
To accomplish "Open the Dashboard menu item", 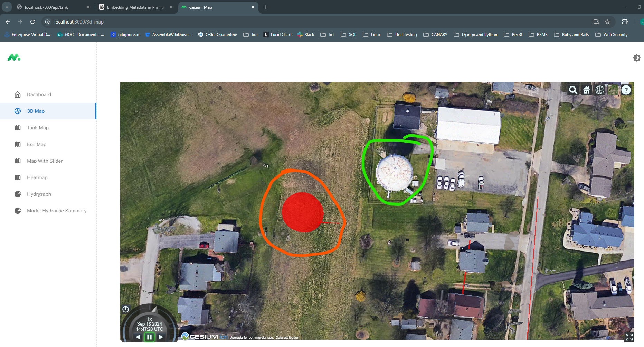I will 48,94.
